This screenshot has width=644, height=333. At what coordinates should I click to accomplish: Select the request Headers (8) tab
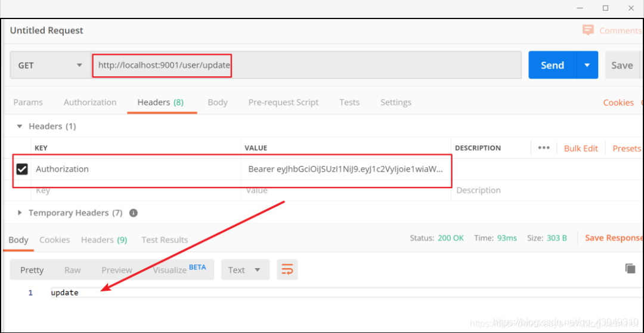(160, 102)
